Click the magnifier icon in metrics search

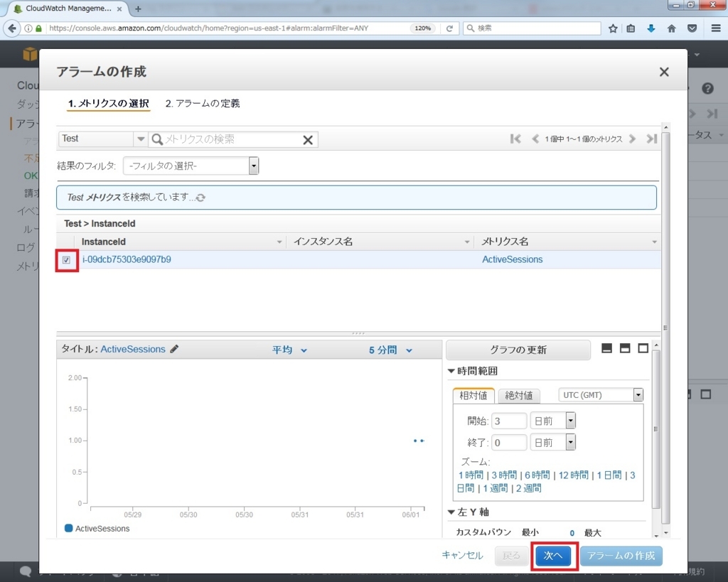coord(157,139)
